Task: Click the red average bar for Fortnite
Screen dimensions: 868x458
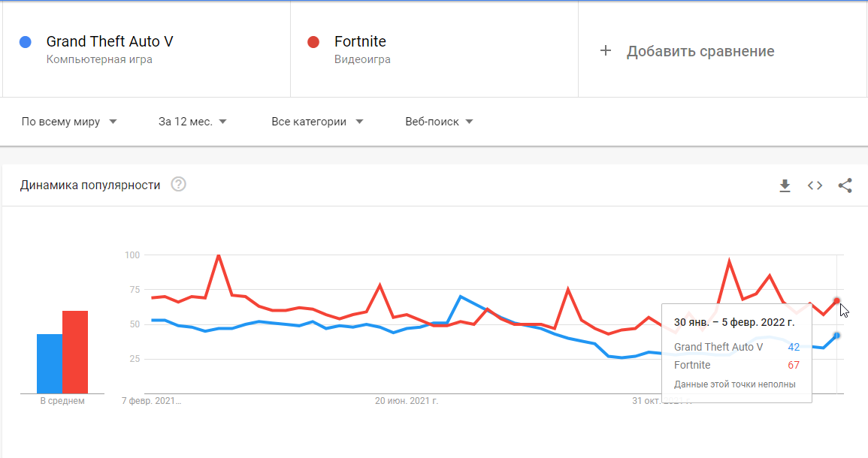Action: coord(75,351)
